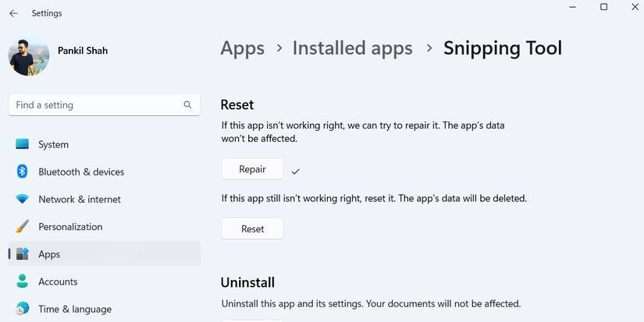Select Time & language category
This screenshot has height=322, width=644.
click(x=75, y=309)
